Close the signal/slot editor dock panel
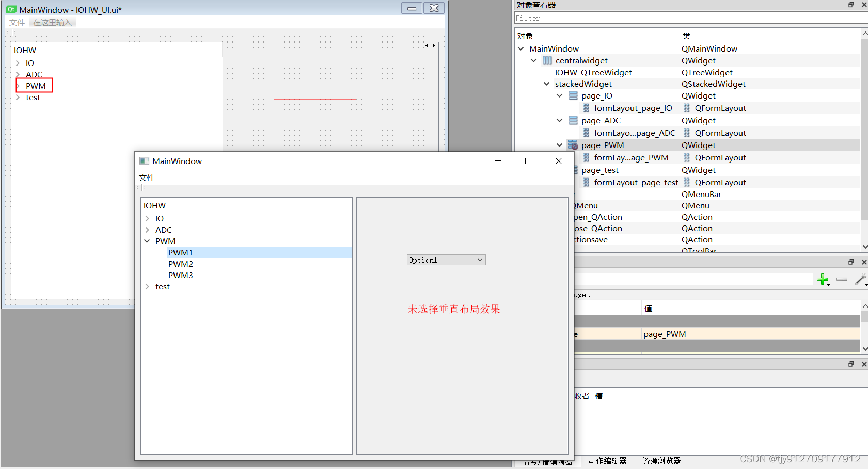 [864, 364]
